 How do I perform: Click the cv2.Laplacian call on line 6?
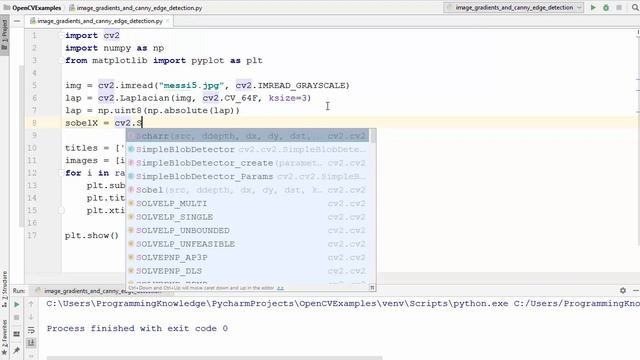click(x=133, y=98)
